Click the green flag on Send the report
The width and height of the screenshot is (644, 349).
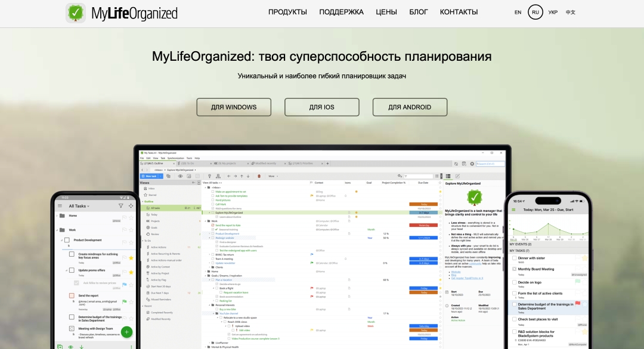[x=125, y=302]
